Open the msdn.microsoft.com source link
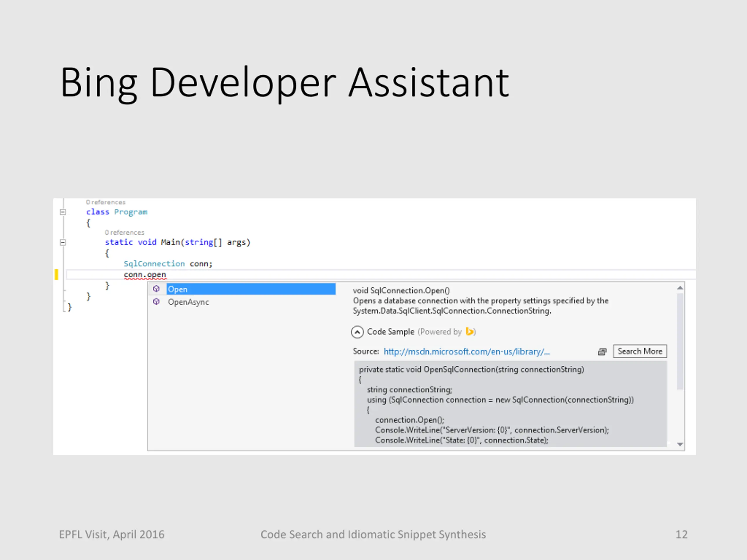This screenshot has height=560, width=747. click(466, 351)
